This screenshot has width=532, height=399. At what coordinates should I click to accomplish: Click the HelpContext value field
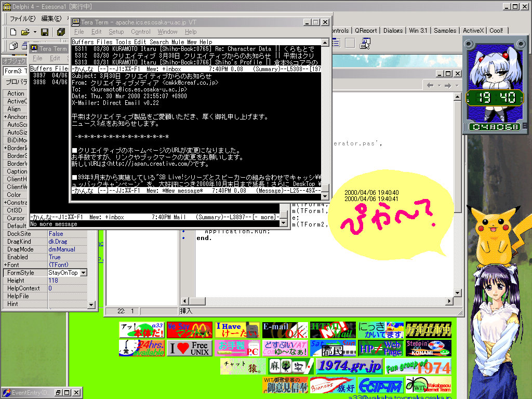(x=68, y=288)
